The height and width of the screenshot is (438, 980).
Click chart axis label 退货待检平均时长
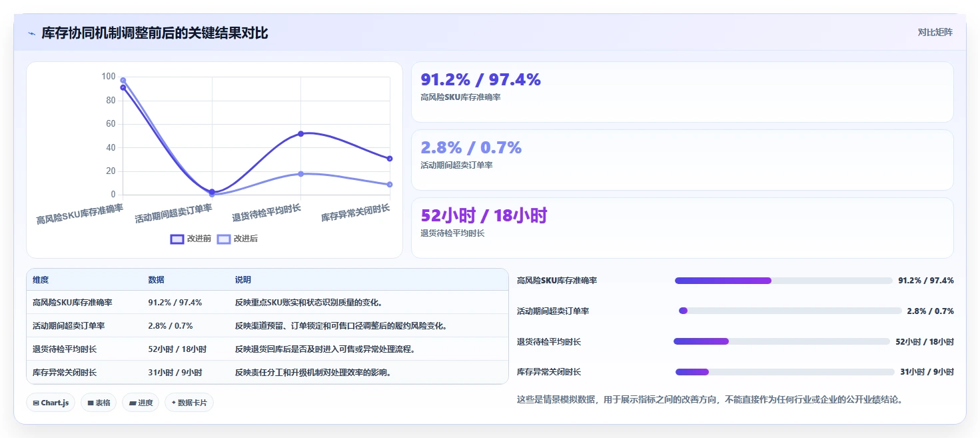click(x=266, y=213)
